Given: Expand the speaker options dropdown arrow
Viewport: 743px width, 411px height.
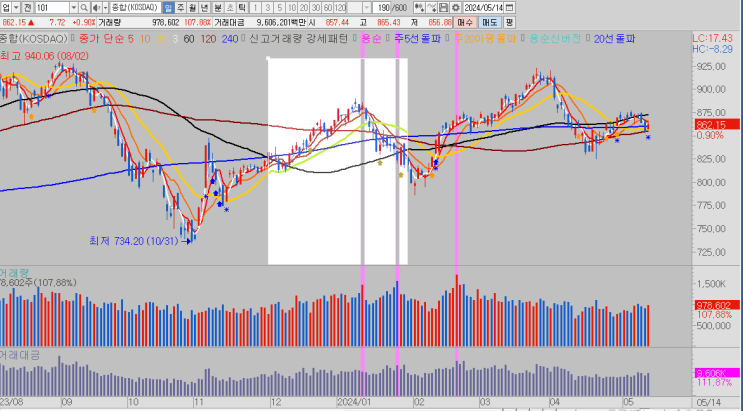Looking at the screenshot, I should point(105,8).
